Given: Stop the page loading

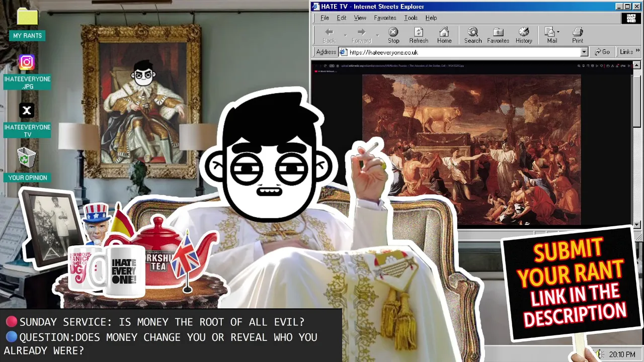Looking at the screenshot, I should [393, 36].
